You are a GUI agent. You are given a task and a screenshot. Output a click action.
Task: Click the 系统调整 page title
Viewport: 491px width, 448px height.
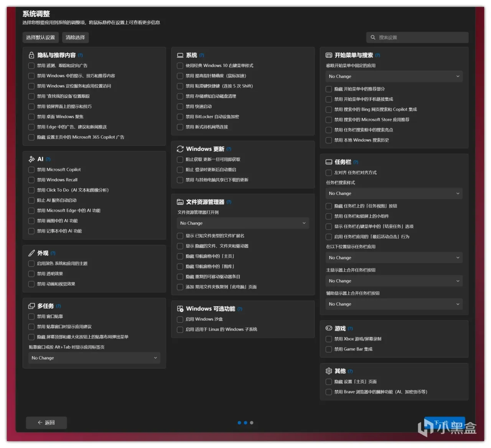pyautogui.click(x=36, y=14)
